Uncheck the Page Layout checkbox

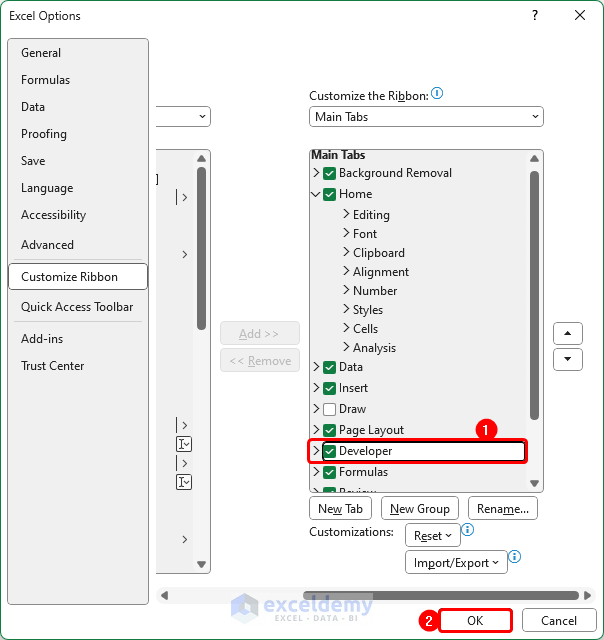[x=329, y=430]
